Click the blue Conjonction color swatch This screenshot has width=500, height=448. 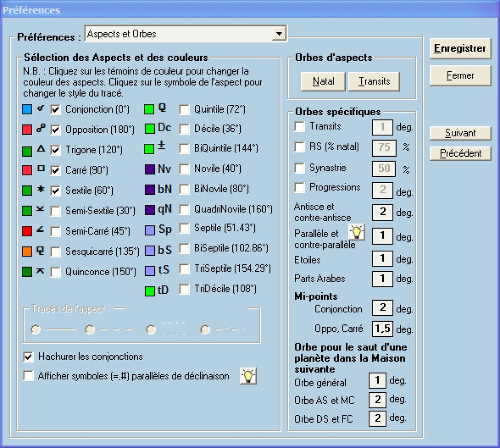[x=27, y=109]
